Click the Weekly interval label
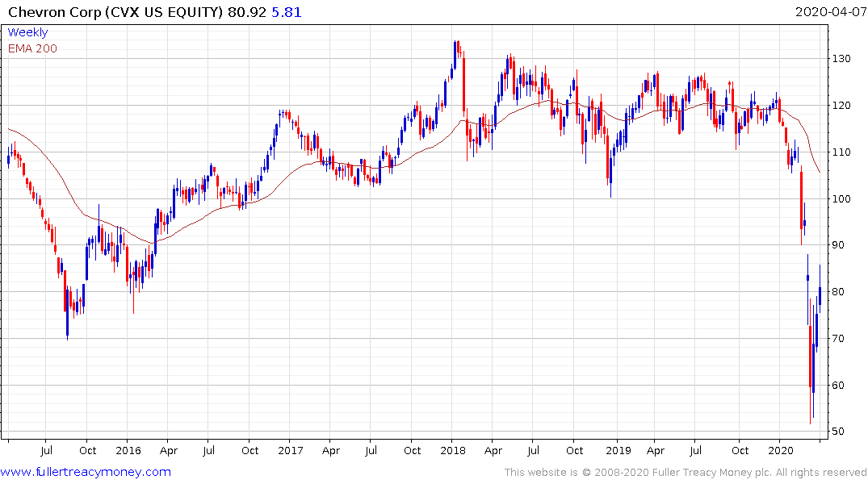The width and height of the screenshot is (868, 484). [27, 32]
